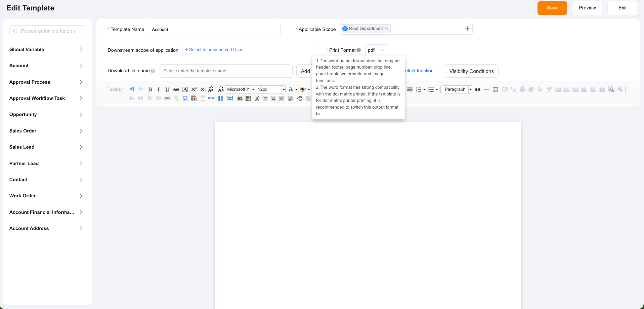Screen dimensions: 644x309
Task: Remove the Root Department tag
Action: click(x=387, y=29)
